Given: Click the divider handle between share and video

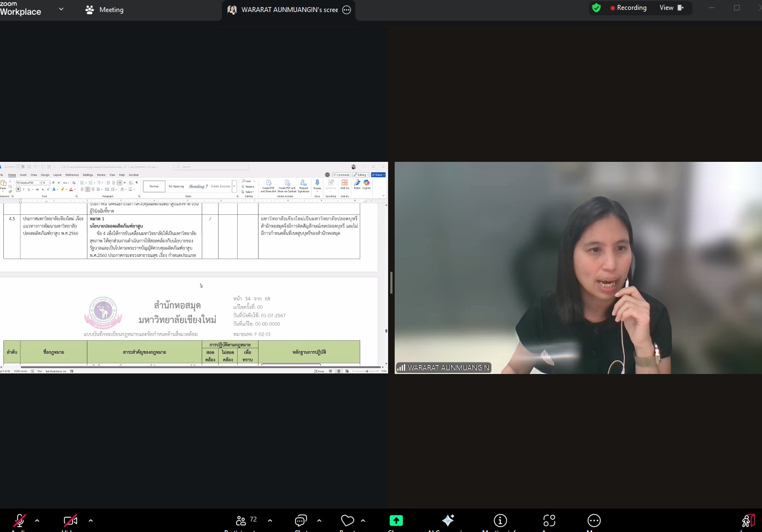Looking at the screenshot, I should 391,282.
